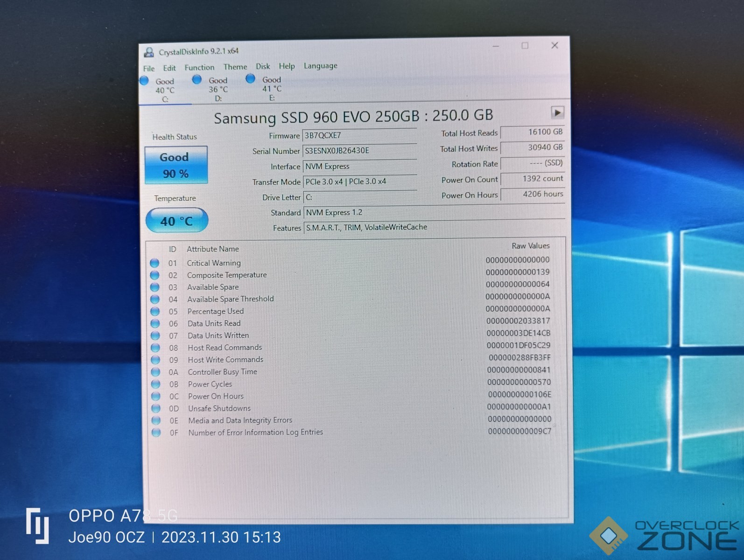The image size is (744, 560).
Task: Click the status dot for Controller Busy Time
Action: tap(155, 372)
